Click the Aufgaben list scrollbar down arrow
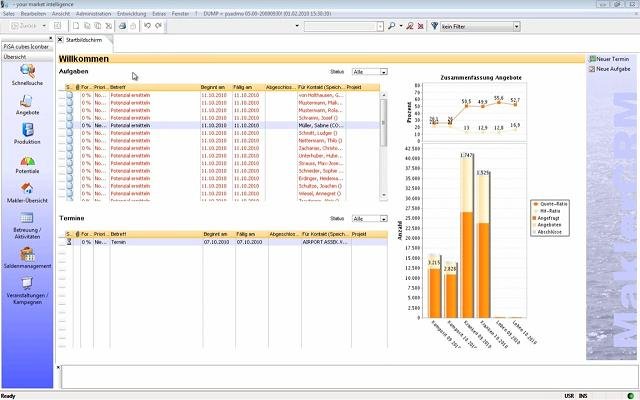640x400 pixels. (x=384, y=195)
